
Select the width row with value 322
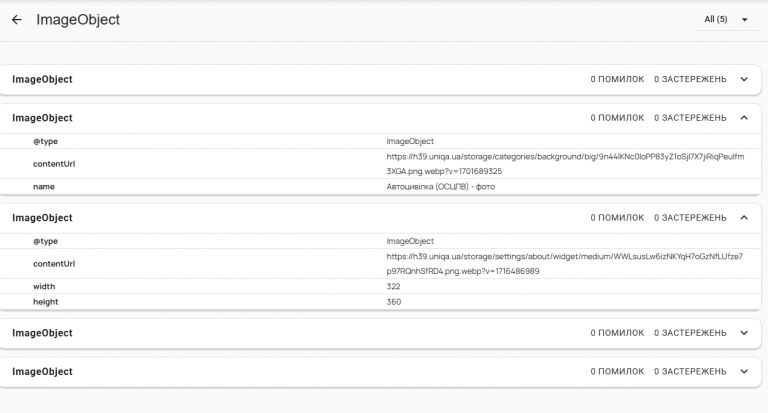pos(393,287)
